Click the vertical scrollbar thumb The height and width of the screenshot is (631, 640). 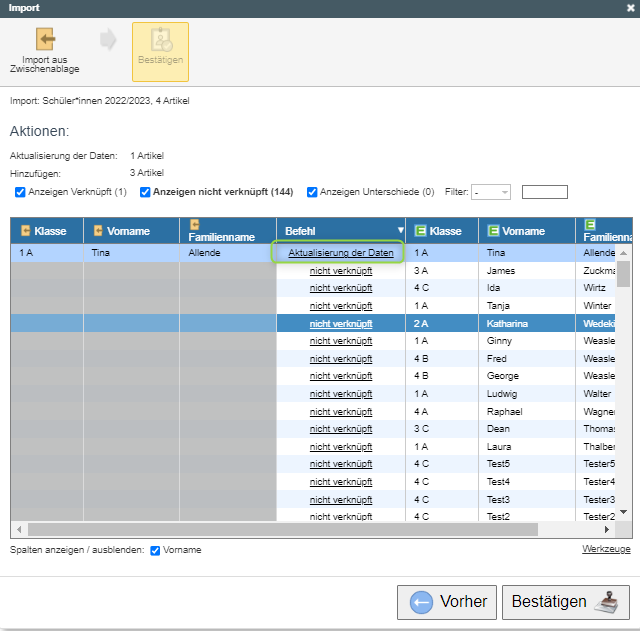(x=623, y=274)
